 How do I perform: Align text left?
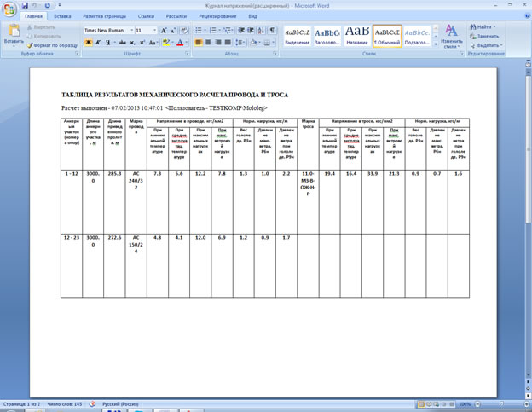(x=199, y=43)
